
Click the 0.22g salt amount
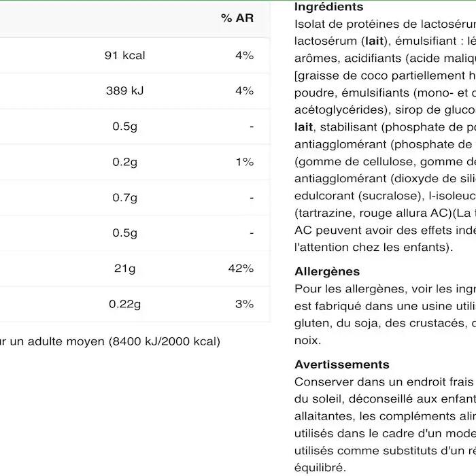tap(124, 304)
